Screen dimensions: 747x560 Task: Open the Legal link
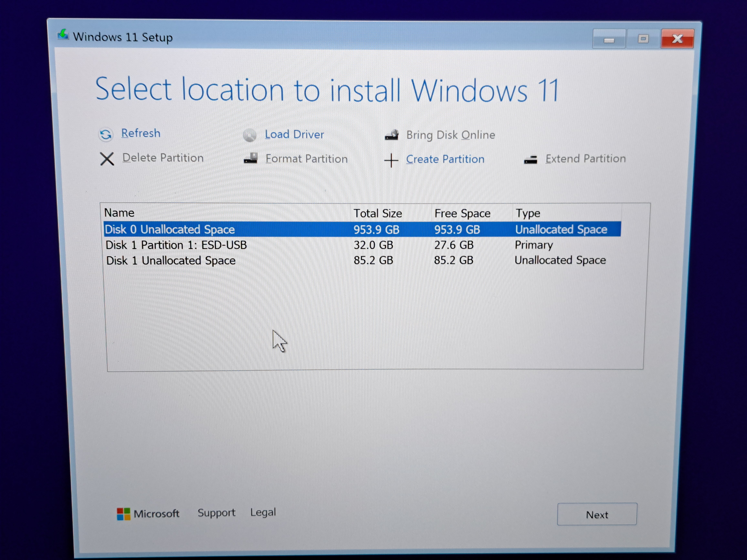pos(263,512)
